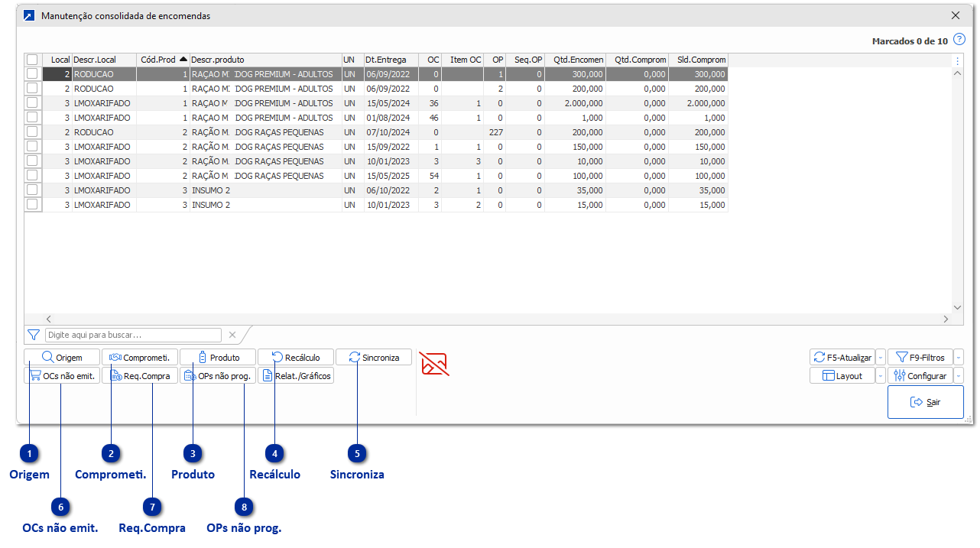Check the row with delivery date 15/05/2024
Viewport: 980px width, 548px height.
tap(32, 103)
